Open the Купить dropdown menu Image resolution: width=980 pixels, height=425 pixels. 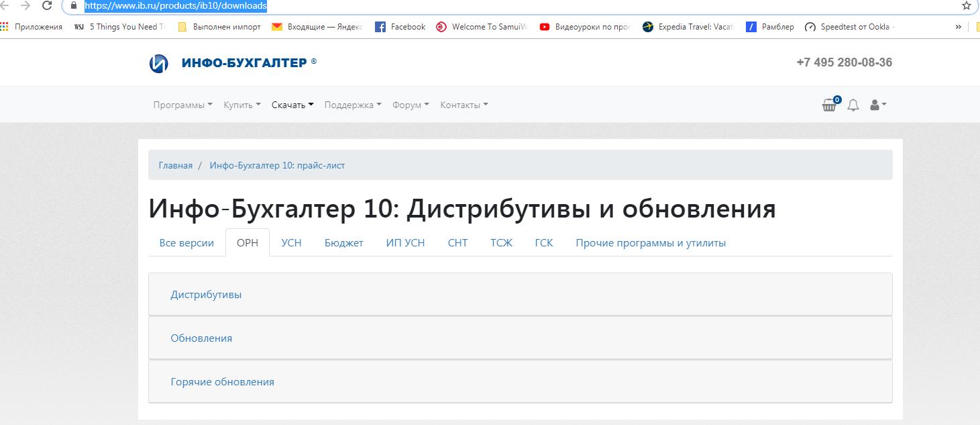242,105
